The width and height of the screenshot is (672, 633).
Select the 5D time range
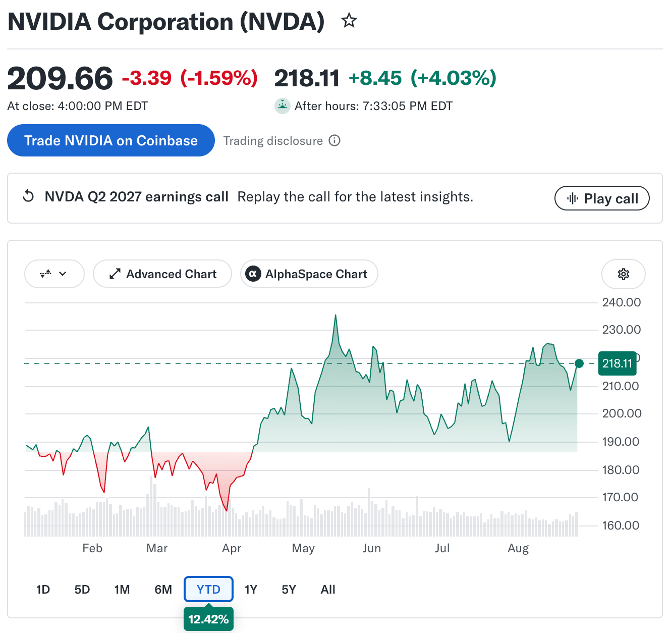(x=82, y=590)
